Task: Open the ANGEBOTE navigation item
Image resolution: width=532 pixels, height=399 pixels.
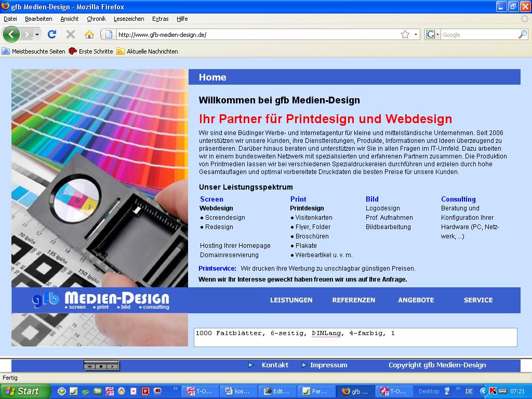Action: point(416,300)
